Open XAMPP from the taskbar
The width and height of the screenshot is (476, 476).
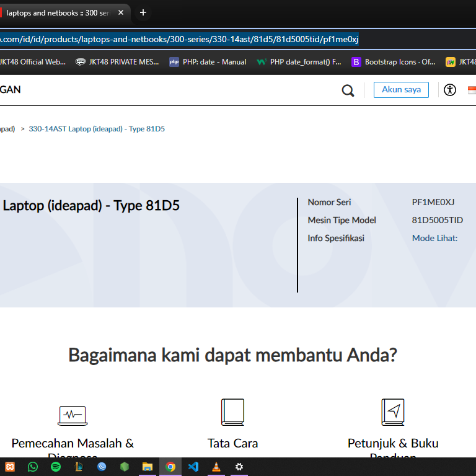10,467
